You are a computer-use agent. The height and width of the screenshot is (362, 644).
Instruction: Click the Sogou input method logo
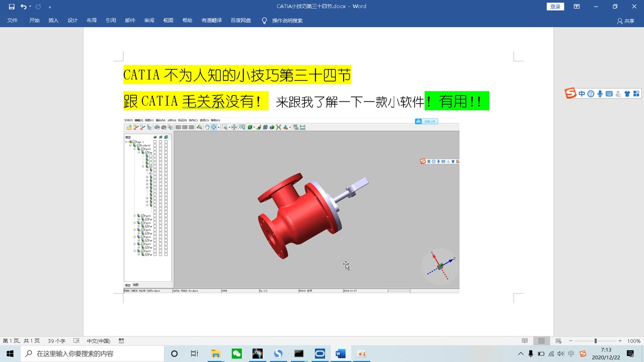pyautogui.click(x=570, y=94)
